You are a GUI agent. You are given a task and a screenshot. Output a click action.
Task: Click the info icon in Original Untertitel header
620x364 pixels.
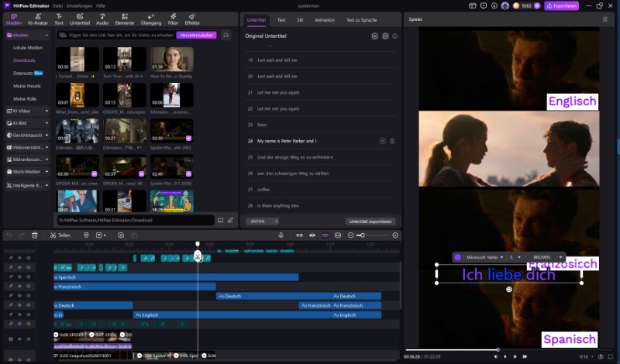(394, 36)
